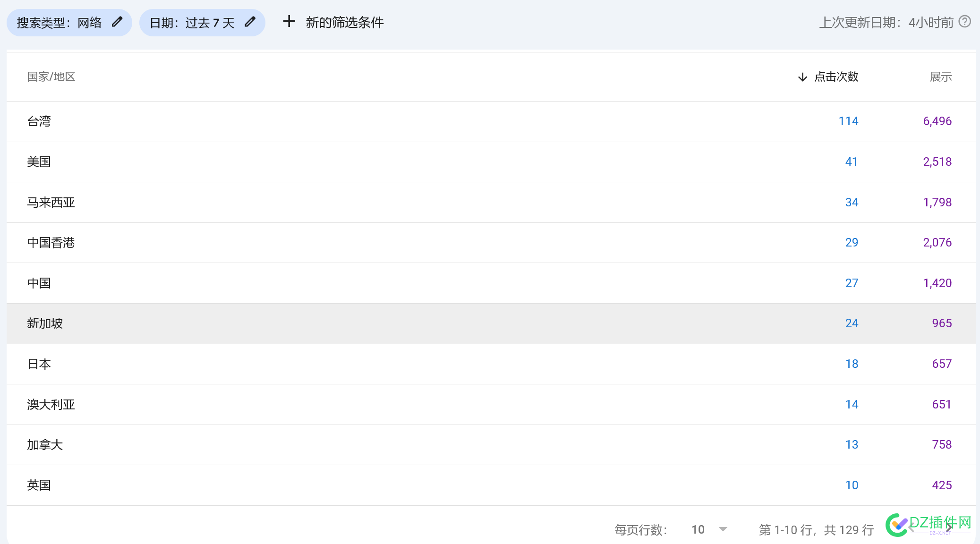Click impressions value 2,076
The height and width of the screenshot is (544, 980).
coord(937,243)
